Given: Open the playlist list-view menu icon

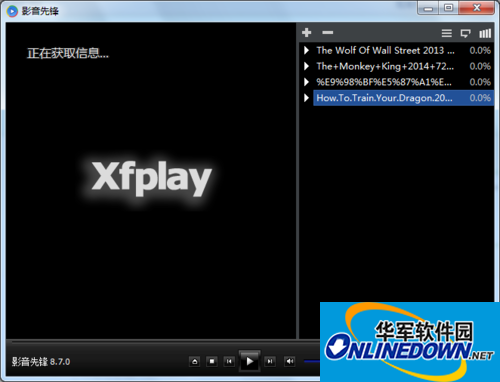Looking at the screenshot, I should coord(447,33).
